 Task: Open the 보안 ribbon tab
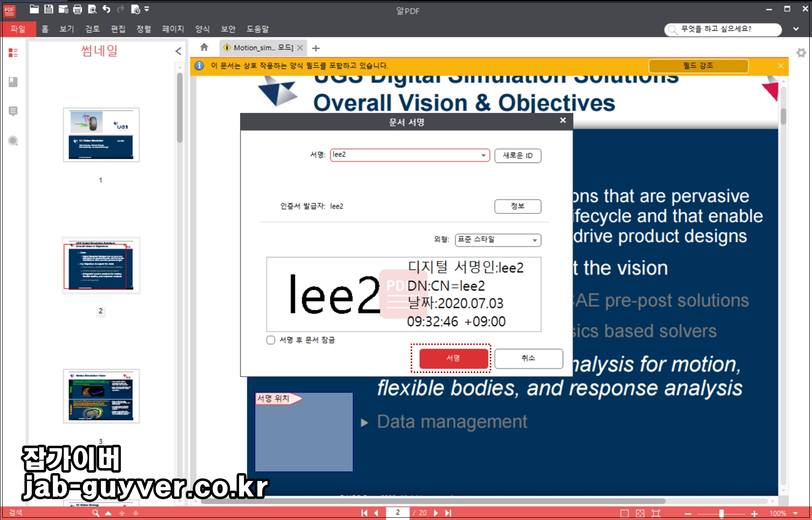(x=228, y=29)
